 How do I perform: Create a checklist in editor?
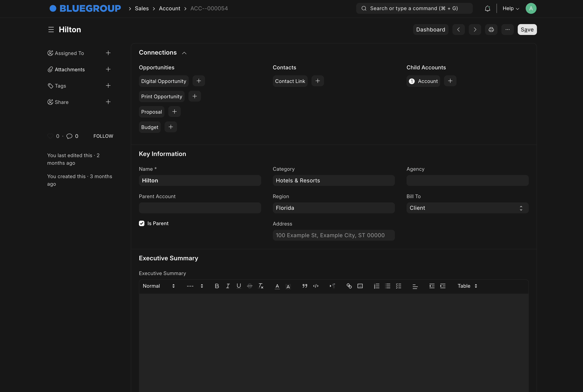coord(399,286)
